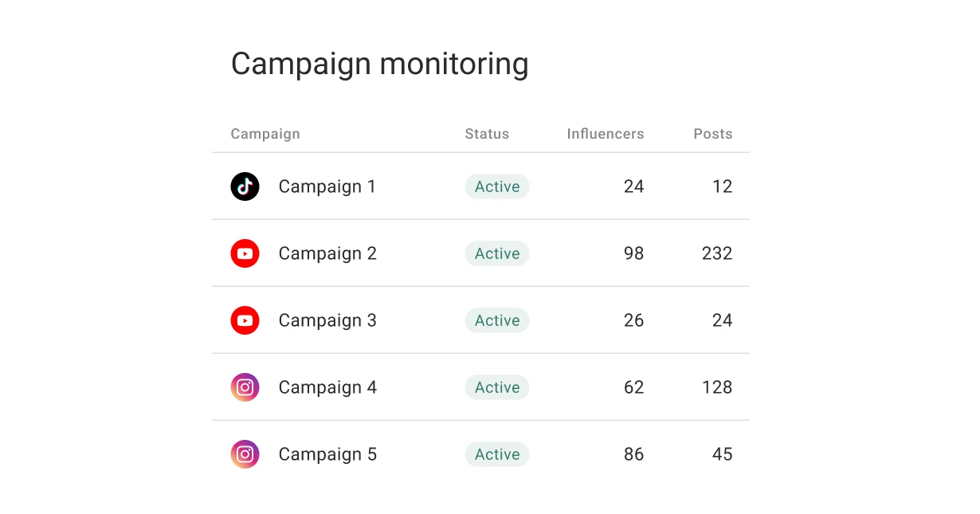980x514 pixels.
Task: Select the Campaign 4 name
Action: point(327,387)
